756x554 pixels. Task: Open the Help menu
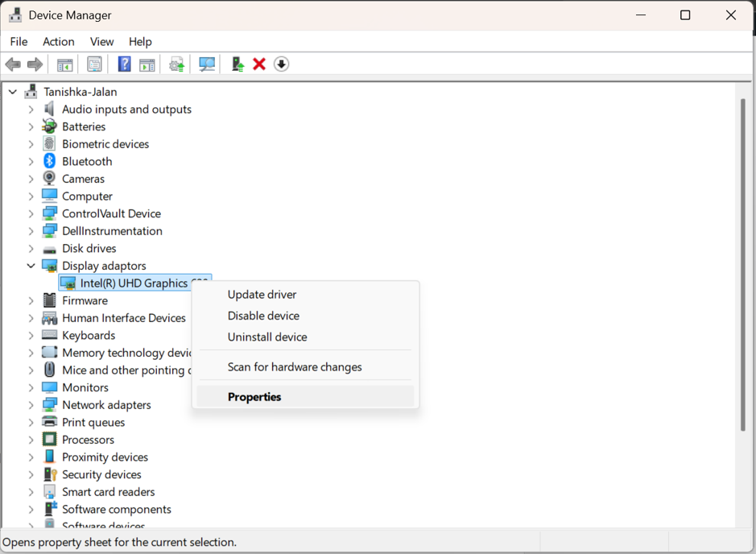coord(140,41)
